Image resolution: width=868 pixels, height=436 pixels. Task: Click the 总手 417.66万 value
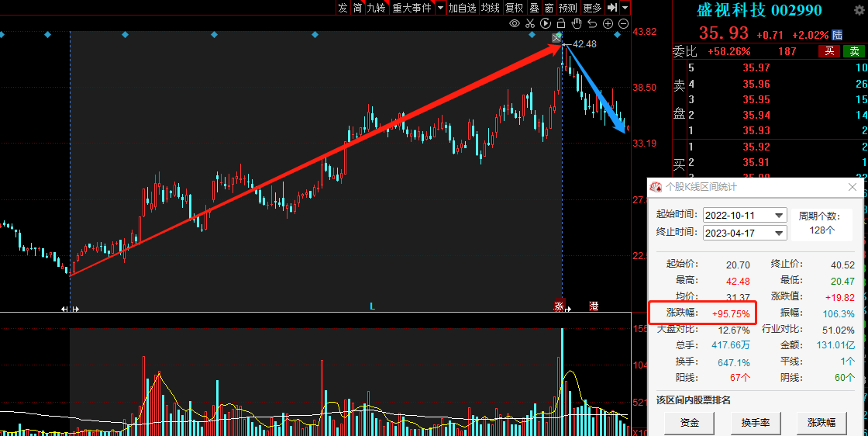coord(731,345)
